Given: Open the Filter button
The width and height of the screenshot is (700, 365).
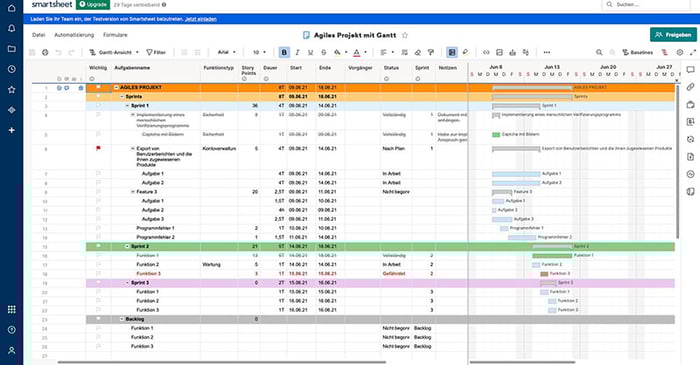Looking at the screenshot, I should click(156, 52).
